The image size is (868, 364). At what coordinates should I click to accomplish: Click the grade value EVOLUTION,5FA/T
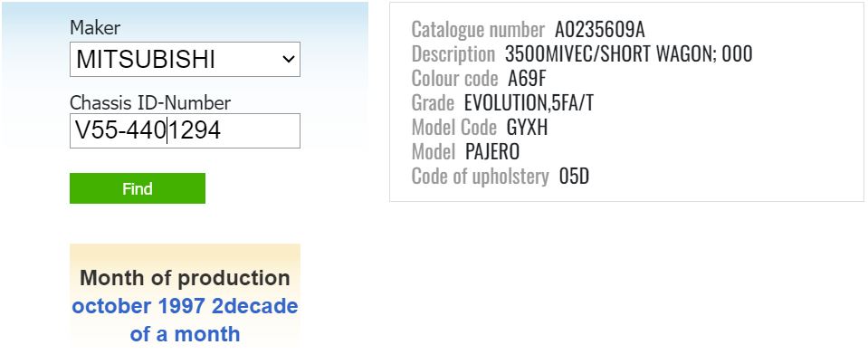[x=529, y=102]
